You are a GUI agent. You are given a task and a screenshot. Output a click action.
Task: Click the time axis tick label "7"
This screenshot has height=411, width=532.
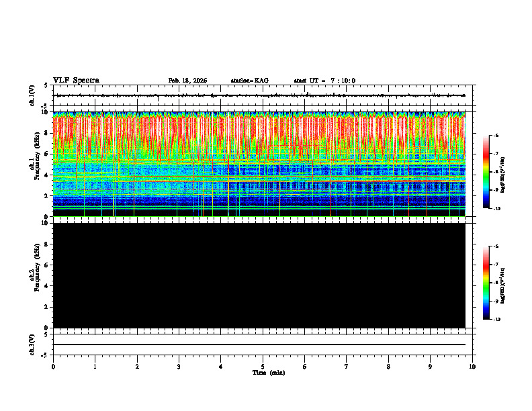(347, 367)
